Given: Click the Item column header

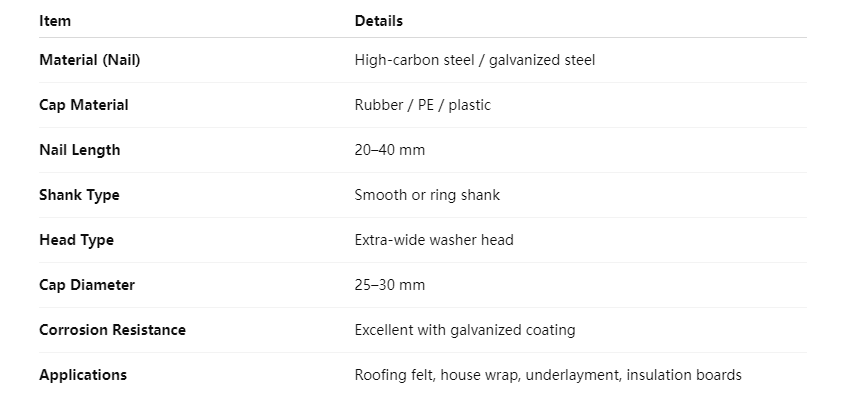Looking at the screenshot, I should point(55,20).
